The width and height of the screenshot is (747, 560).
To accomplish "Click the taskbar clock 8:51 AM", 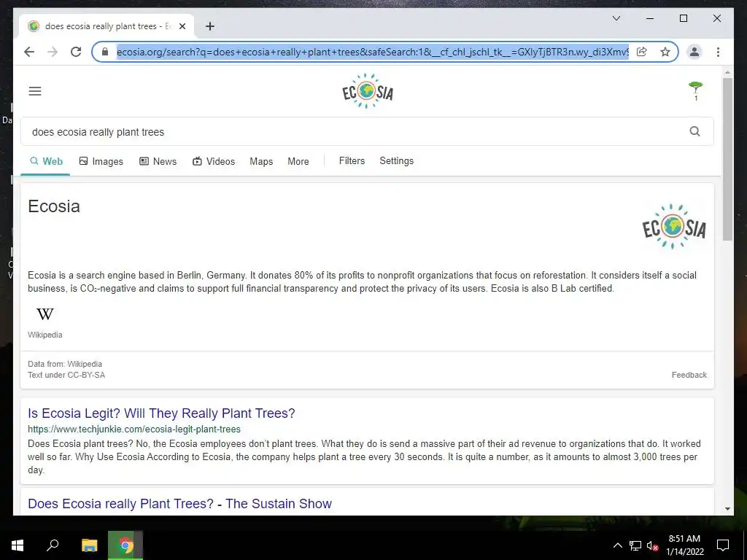I will point(684,539).
